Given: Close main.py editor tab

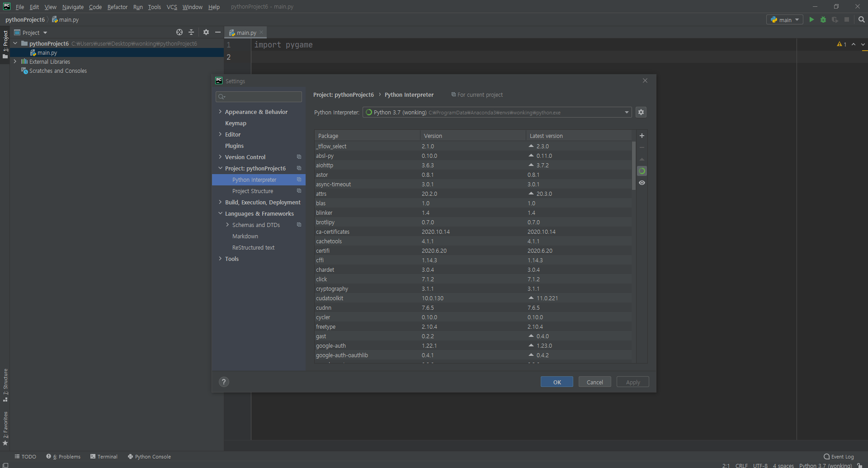Looking at the screenshot, I should pos(261,33).
